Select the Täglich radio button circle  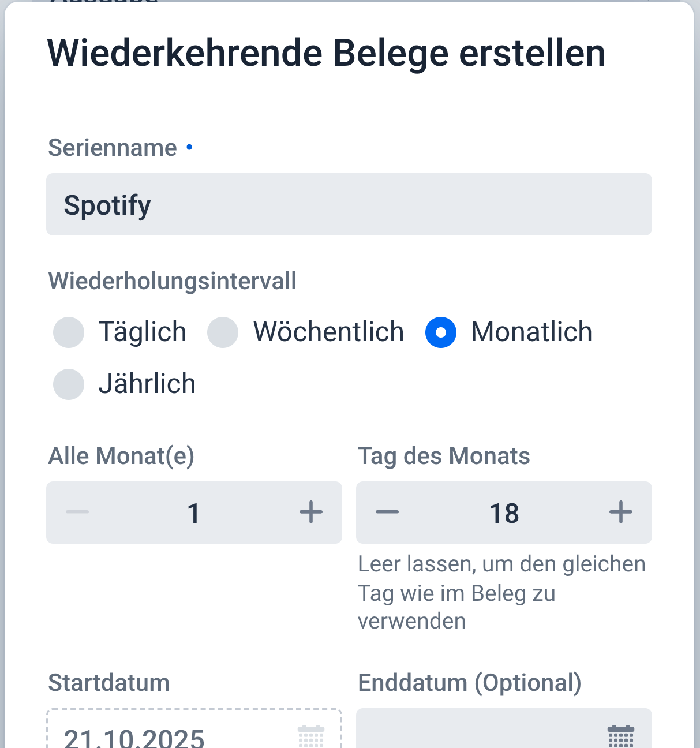point(69,332)
